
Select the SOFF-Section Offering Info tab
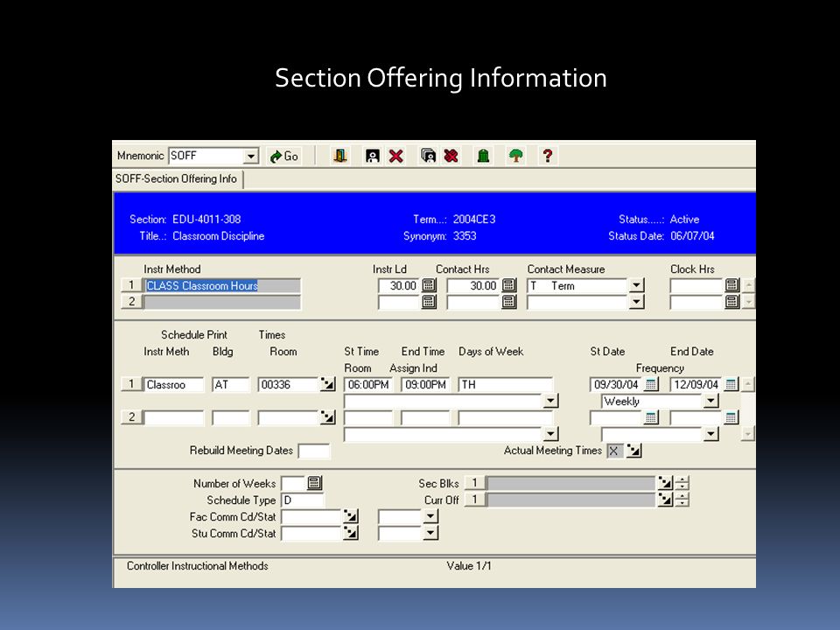177,178
